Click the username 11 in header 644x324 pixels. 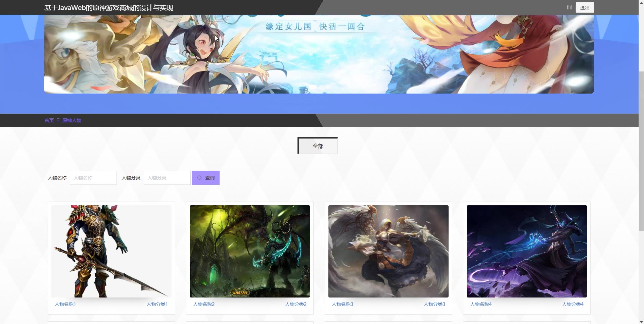pos(569,7)
